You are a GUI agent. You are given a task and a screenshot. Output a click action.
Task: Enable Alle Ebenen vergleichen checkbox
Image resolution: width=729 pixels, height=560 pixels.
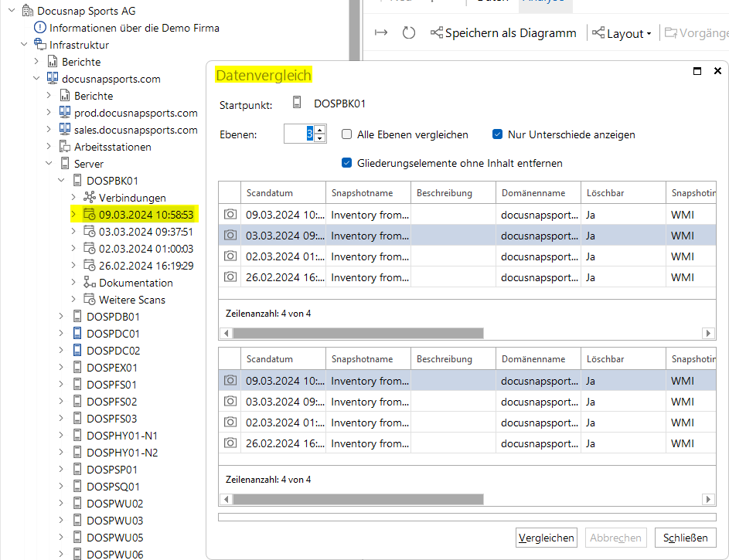pyautogui.click(x=347, y=134)
